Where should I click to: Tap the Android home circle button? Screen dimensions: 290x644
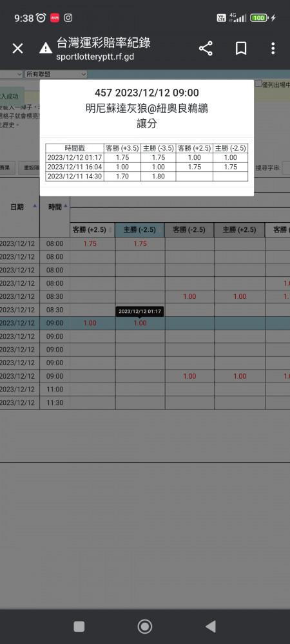tap(144, 627)
